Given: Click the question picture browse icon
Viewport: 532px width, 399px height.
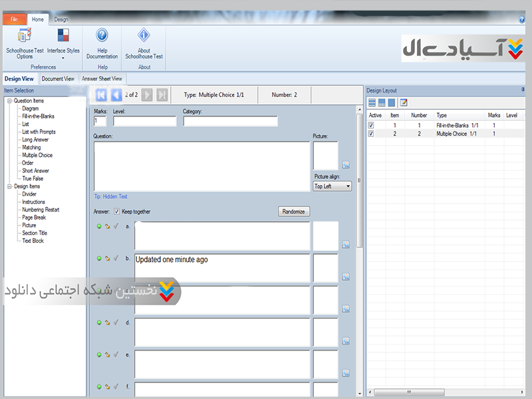Looking at the screenshot, I should (x=346, y=165).
